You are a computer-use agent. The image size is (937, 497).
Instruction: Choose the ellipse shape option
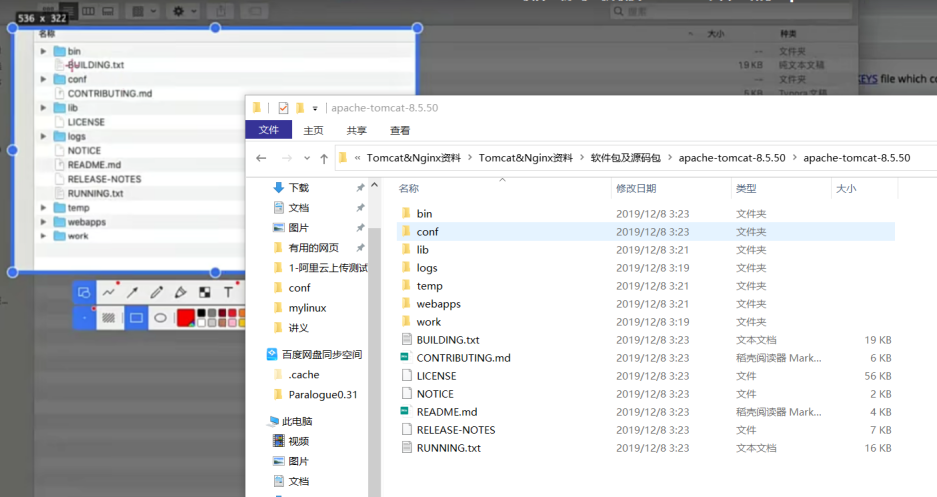pos(159,318)
